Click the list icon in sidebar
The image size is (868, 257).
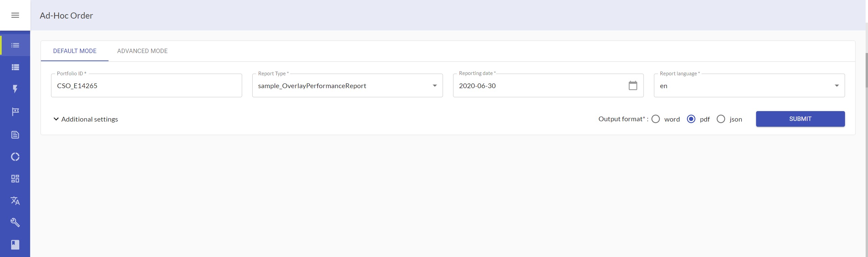15,45
